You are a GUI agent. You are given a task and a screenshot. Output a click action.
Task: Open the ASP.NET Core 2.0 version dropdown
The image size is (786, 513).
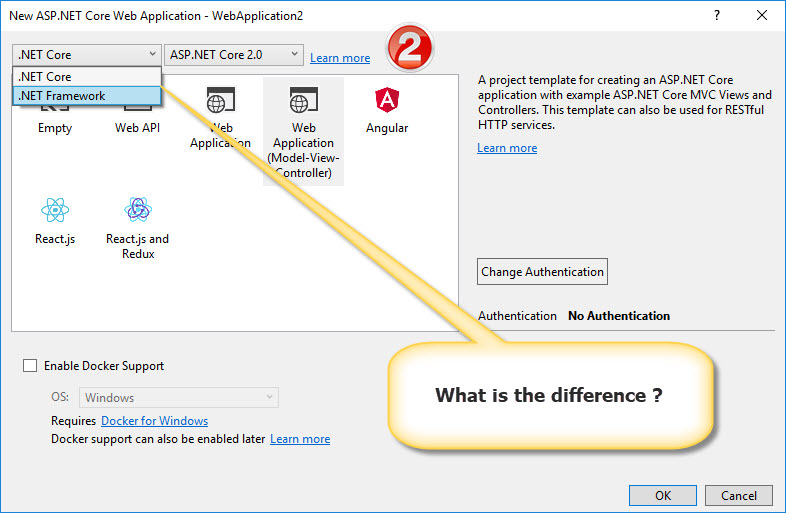(234, 55)
